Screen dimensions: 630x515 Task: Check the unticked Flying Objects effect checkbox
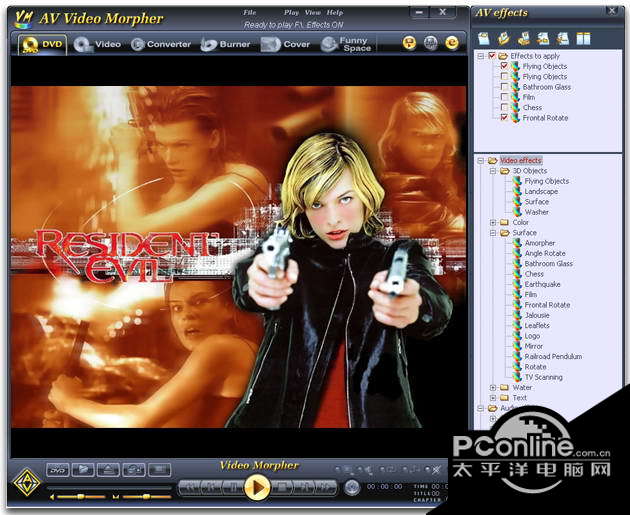pos(504,76)
